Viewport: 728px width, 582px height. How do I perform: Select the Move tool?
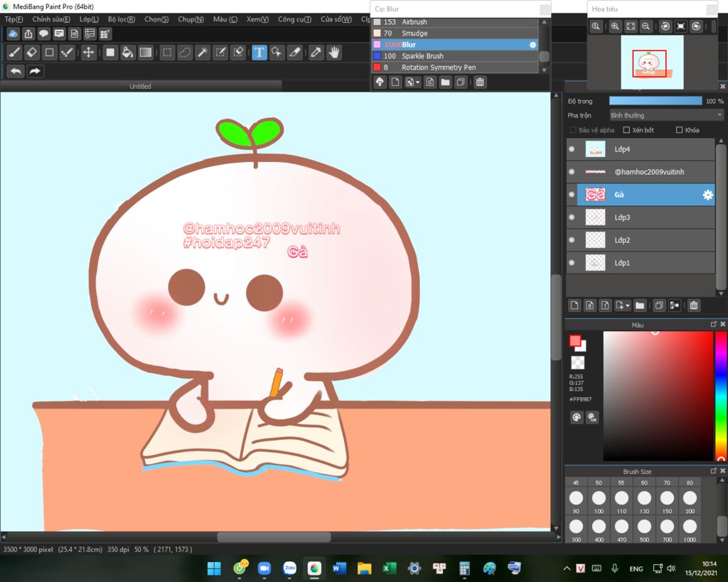88,53
